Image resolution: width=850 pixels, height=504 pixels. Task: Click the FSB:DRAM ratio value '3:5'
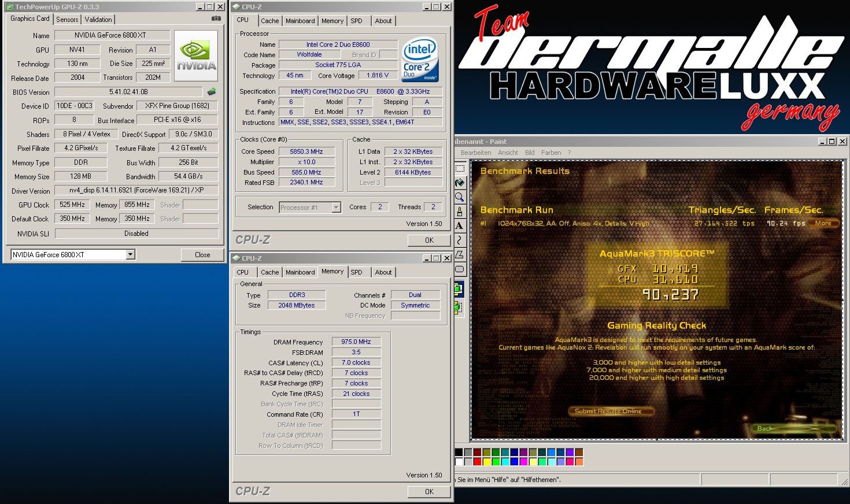(x=356, y=352)
